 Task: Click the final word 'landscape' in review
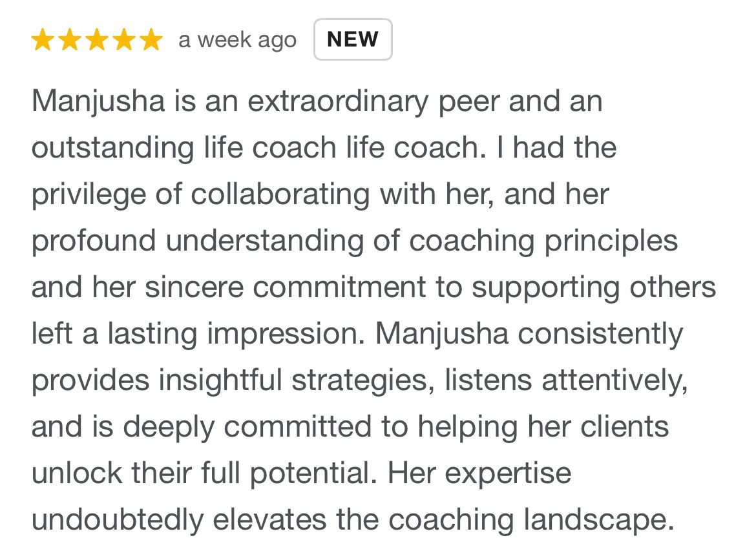(x=599, y=521)
